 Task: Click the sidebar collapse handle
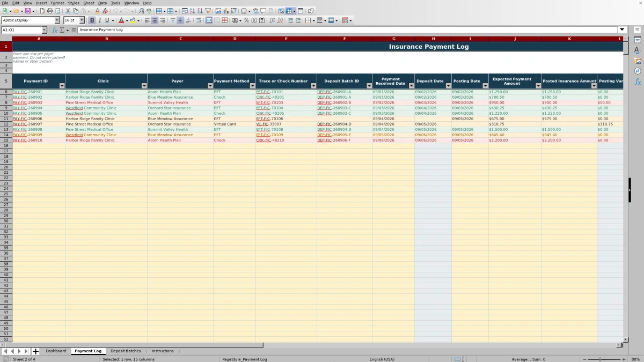[x=630, y=190]
